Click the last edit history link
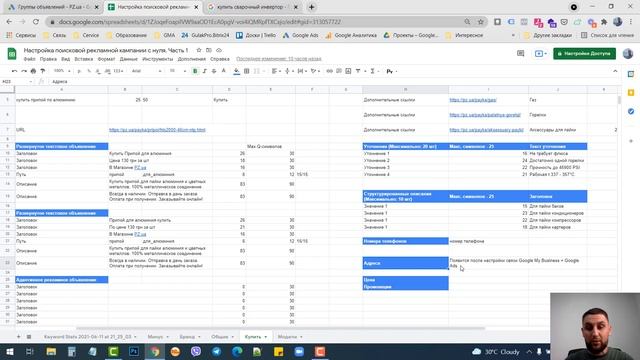Screen dimensions: 640x360 click(279, 59)
